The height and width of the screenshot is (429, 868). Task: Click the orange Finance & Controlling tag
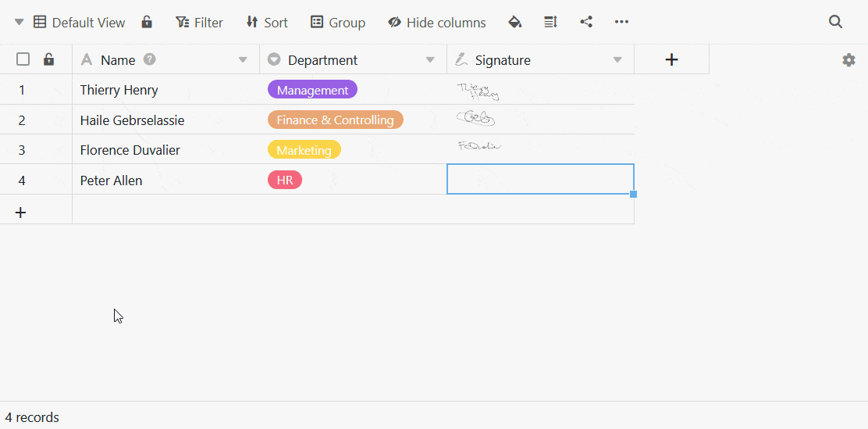[x=335, y=120]
